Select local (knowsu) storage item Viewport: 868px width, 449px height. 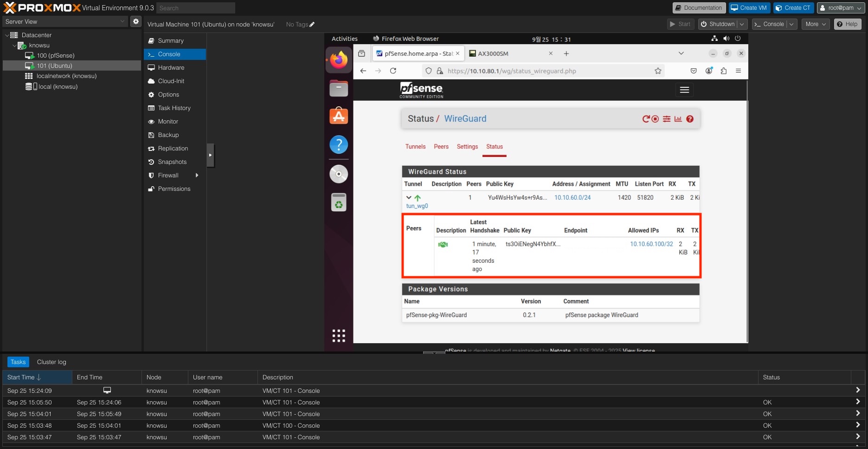click(x=72, y=87)
